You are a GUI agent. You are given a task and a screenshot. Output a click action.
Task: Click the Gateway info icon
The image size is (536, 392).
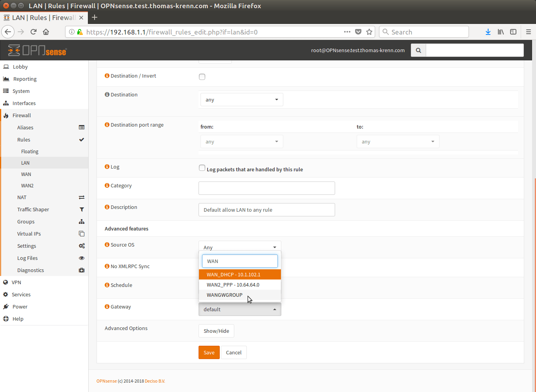107,307
